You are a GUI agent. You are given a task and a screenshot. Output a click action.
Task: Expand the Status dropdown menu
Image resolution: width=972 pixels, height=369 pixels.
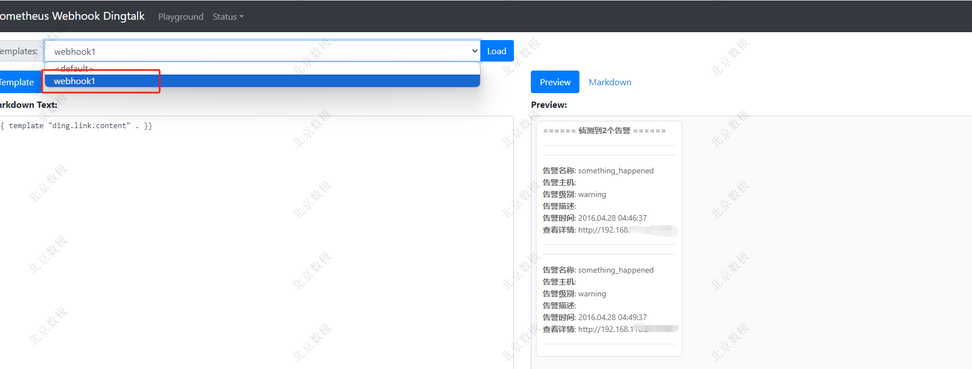(x=228, y=17)
